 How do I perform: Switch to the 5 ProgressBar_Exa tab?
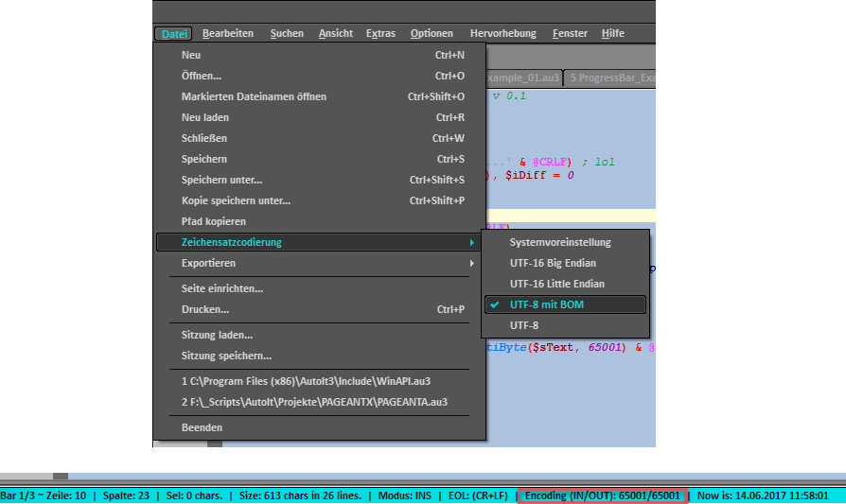coord(611,78)
